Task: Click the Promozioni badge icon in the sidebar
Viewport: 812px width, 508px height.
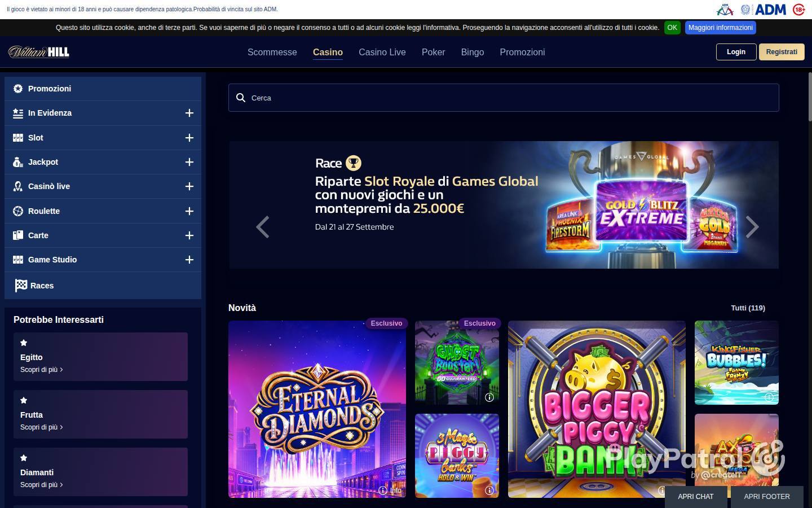Action: [x=18, y=89]
